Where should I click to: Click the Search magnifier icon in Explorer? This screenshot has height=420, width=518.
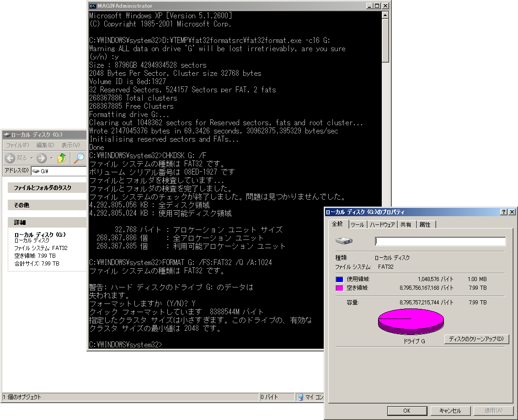coord(79,158)
